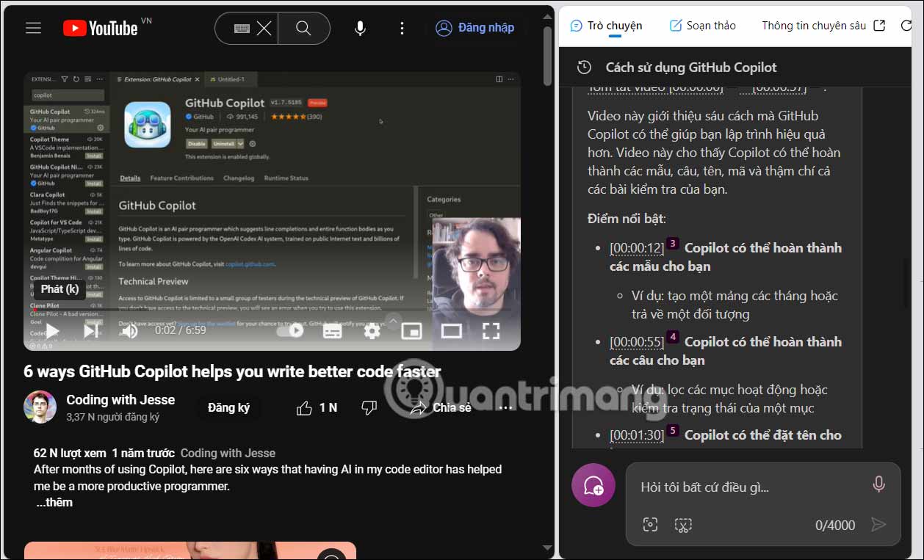Image resolution: width=924 pixels, height=560 pixels.
Task: Refresh the Copilot sidebar
Action: (x=906, y=26)
